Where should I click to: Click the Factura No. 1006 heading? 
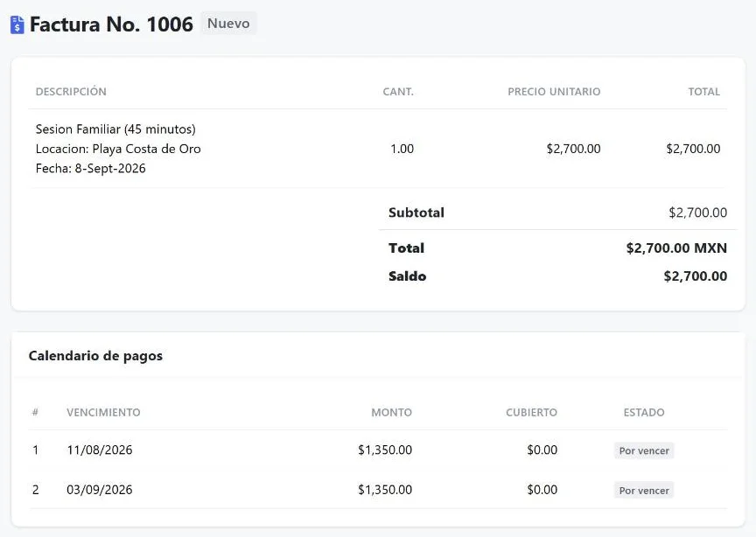coord(111,24)
